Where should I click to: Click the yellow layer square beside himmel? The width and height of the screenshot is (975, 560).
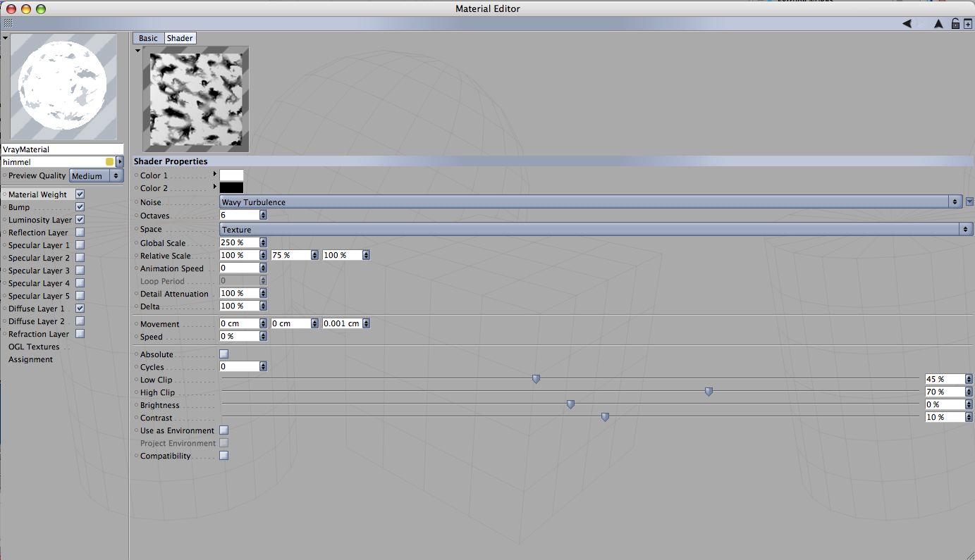pos(110,162)
